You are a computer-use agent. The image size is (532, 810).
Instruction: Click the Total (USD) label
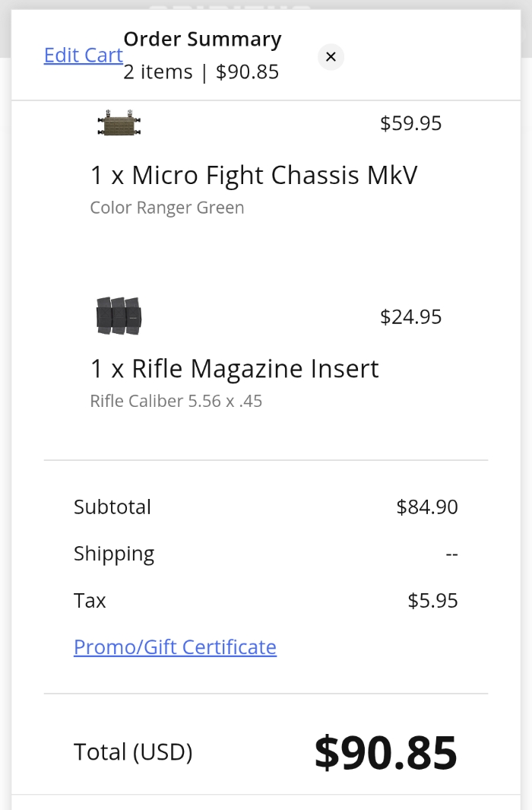point(133,752)
